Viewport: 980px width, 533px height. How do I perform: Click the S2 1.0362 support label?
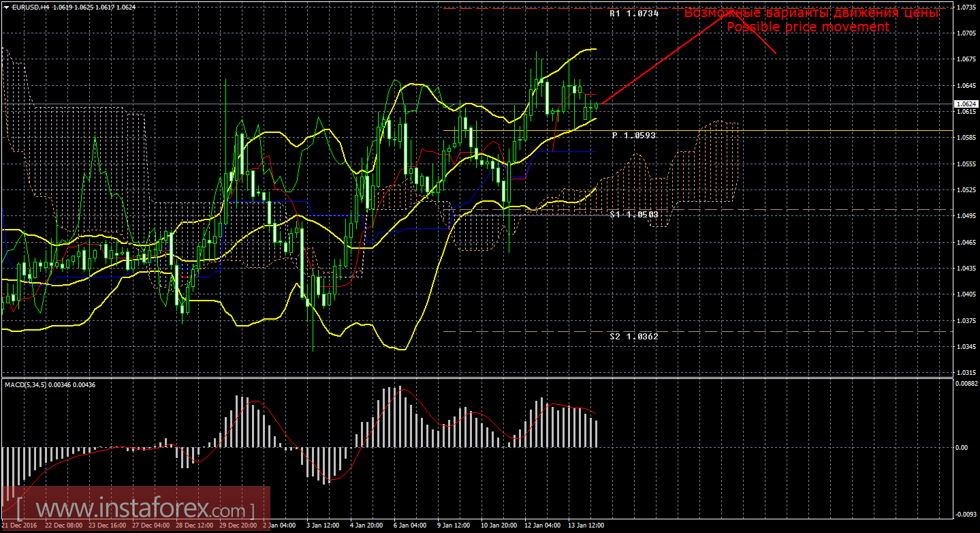[634, 336]
